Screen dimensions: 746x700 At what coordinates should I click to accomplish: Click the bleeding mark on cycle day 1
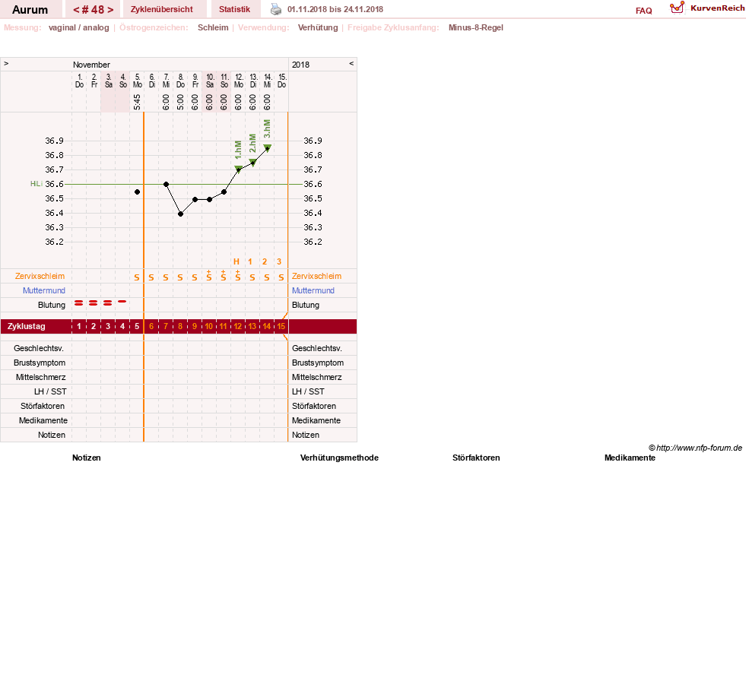click(x=79, y=303)
